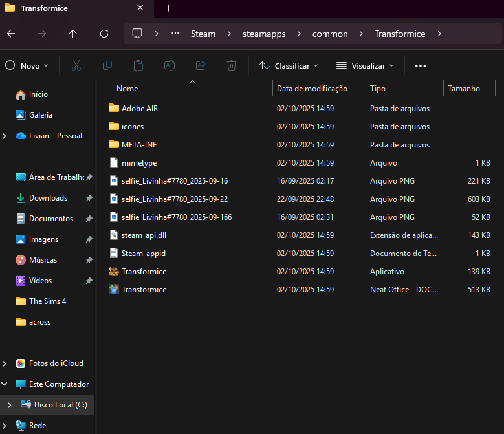This screenshot has width=504, height=434.
Task: Open Galeria in the navigation pane
Action: click(x=34, y=115)
